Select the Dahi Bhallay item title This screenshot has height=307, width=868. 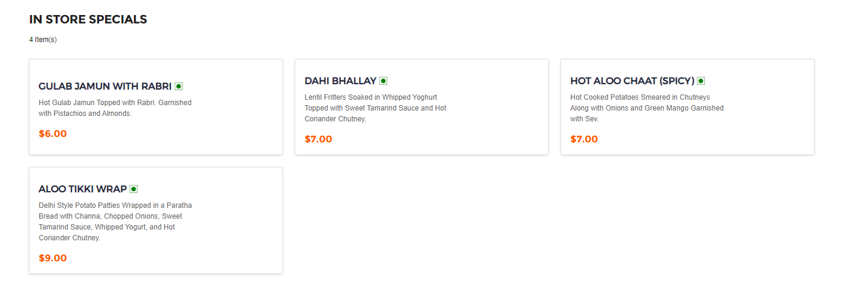point(340,81)
